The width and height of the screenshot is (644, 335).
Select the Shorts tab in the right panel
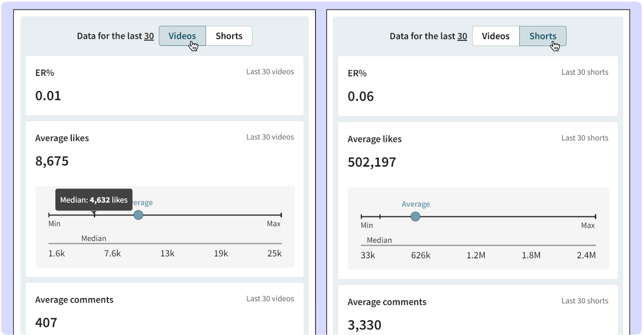tap(543, 36)
